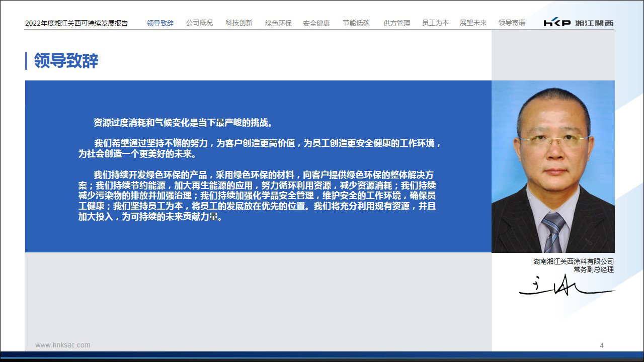This screenshot has height=362, width=644.
Task: Click the line starting 加大投入，为可持续的未来
Action: coord(150,218)
